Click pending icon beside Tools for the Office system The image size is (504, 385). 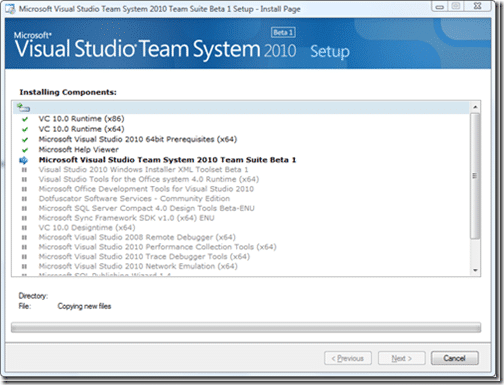24,180
